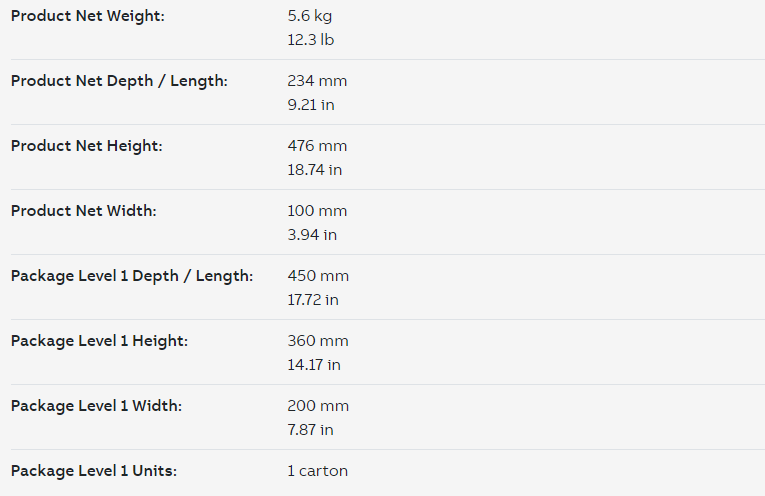Screen dimensions: 765x496
Task: Click the Package Level 1 Width label
Action: pyautogui.click(x=96, y=406)
